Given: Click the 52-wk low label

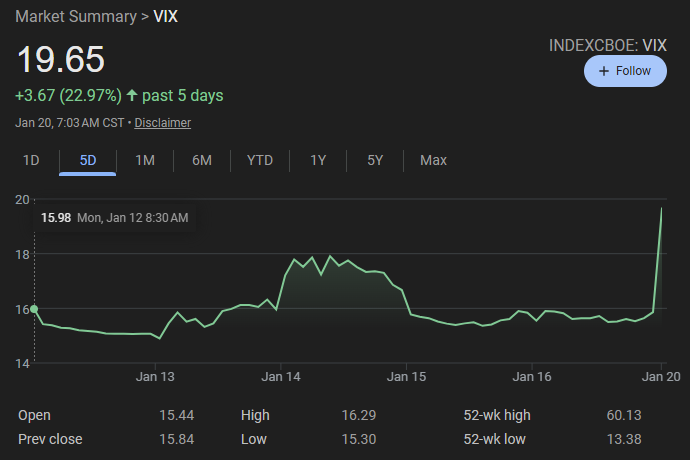Looking at the screenshot, I should 494,439.
